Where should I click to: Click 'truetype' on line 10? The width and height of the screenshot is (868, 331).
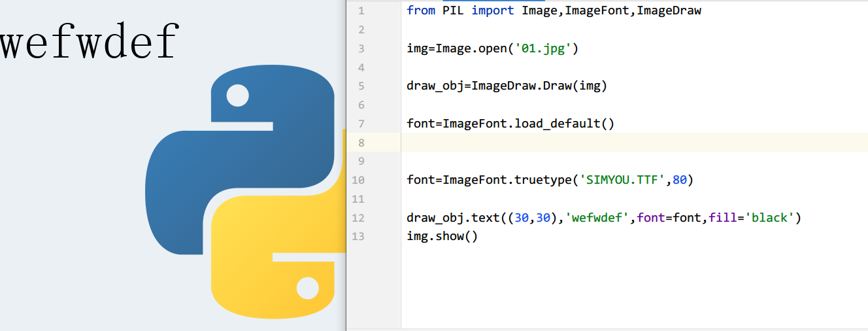[543, 180]
